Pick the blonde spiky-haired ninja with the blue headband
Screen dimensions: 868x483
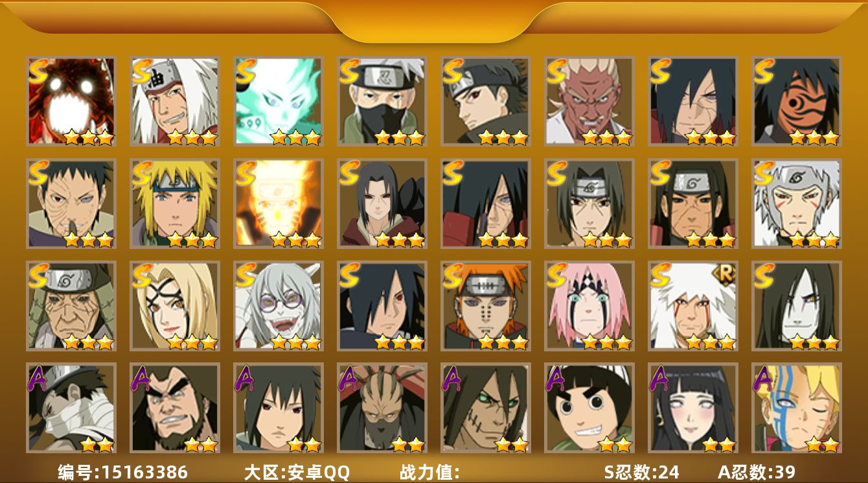pyautogui.click(x=175, y=204)
